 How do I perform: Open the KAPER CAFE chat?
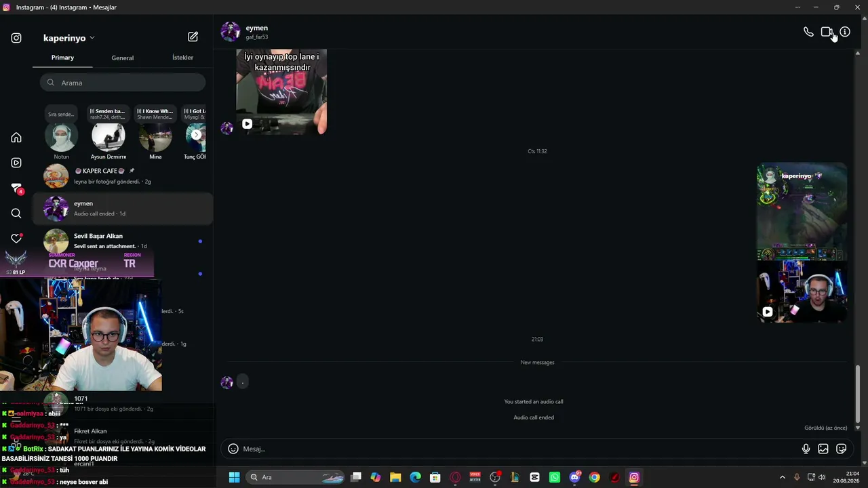click(x=123, y=176)
